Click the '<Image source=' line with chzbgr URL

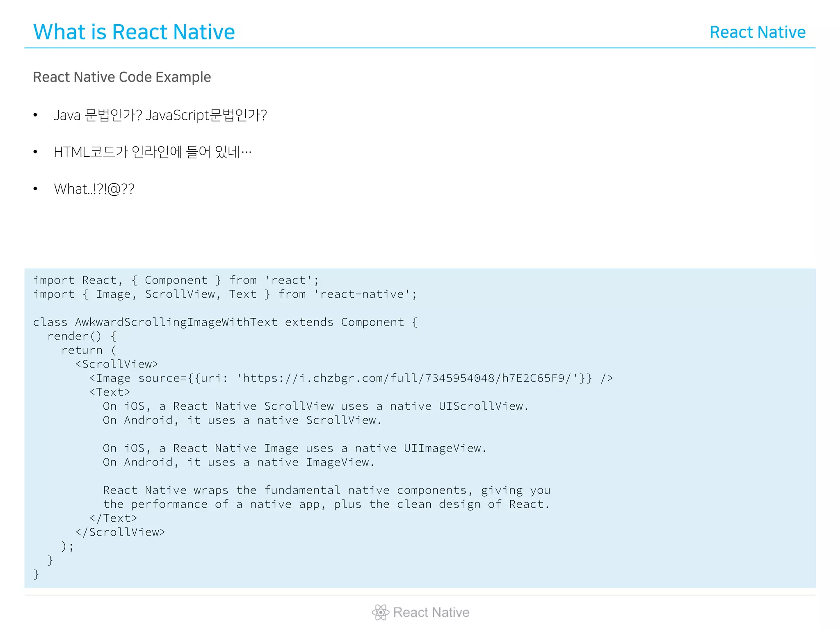(351, 378)
